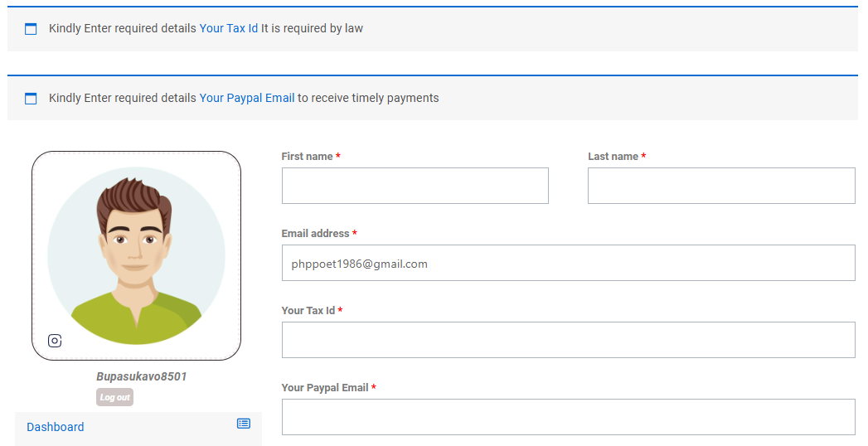868x446 pixels.
Task: Click the window icon beside the Tax Id notice
Action: pyautogui.click(x=31, y=29)
